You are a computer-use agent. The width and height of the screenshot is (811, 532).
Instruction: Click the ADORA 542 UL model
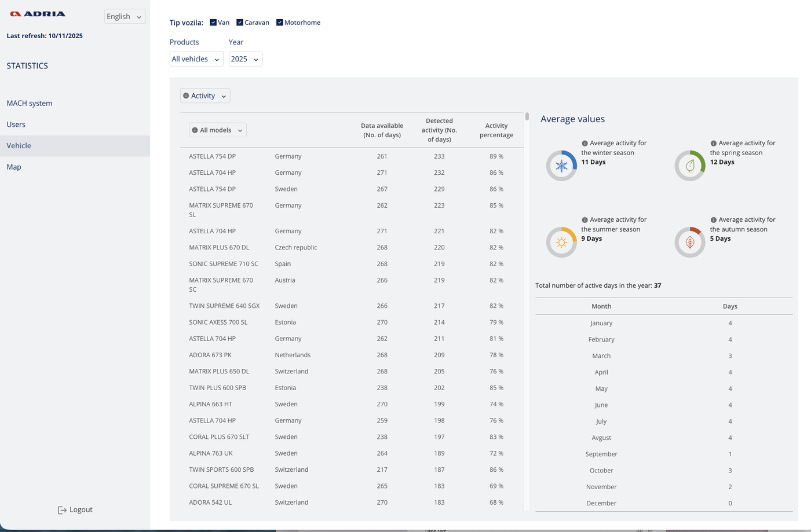[210, 502]
